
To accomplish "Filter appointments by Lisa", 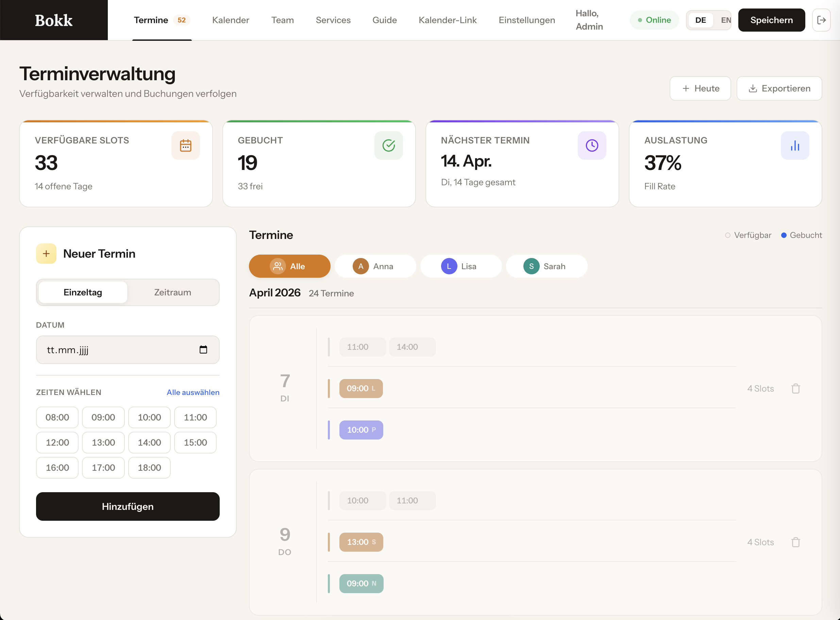I will click(461, 266).
